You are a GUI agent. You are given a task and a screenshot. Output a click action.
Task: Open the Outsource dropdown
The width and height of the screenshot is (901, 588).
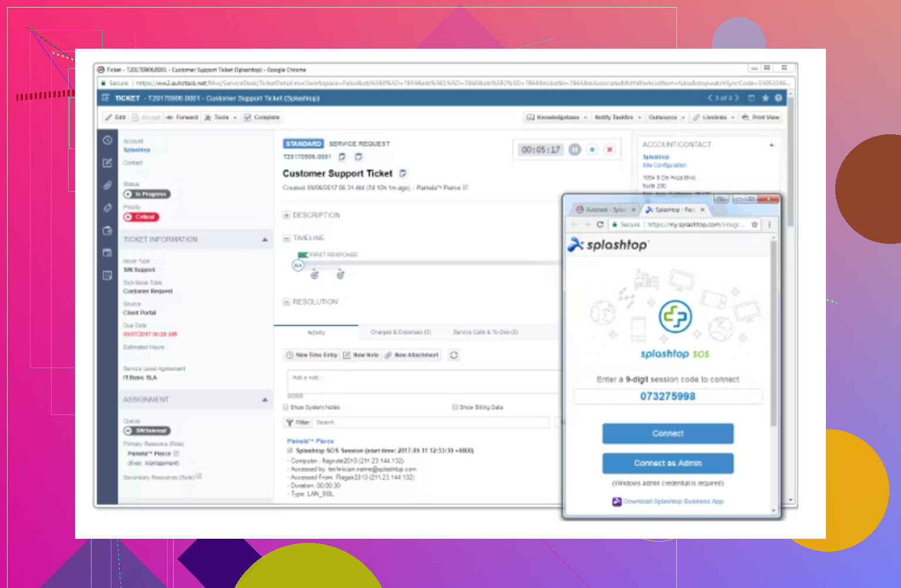tap(666, 117)
